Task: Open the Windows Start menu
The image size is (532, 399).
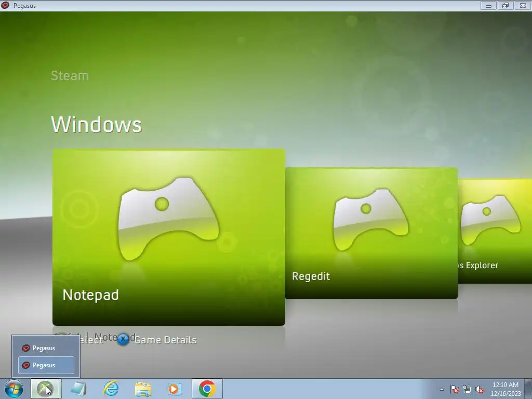Action: pyautogui.click(x=14, y=389)
